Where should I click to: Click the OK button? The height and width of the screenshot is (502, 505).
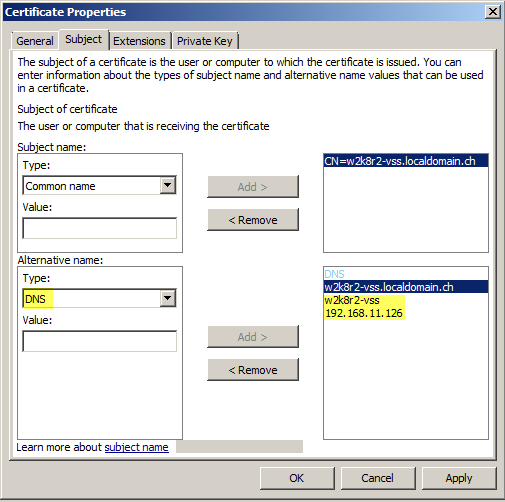[x=297, y=478]
